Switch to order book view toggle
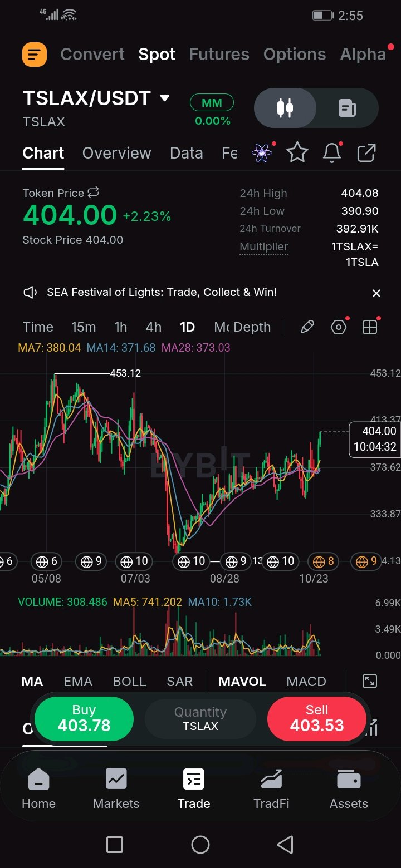 (x=348, y=108)
